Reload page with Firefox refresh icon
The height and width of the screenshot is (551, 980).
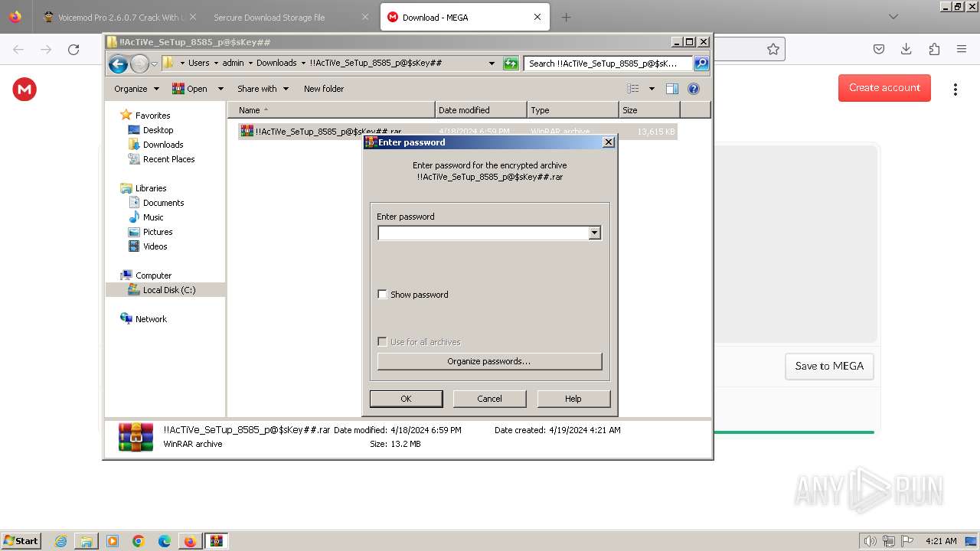[73, 50]
